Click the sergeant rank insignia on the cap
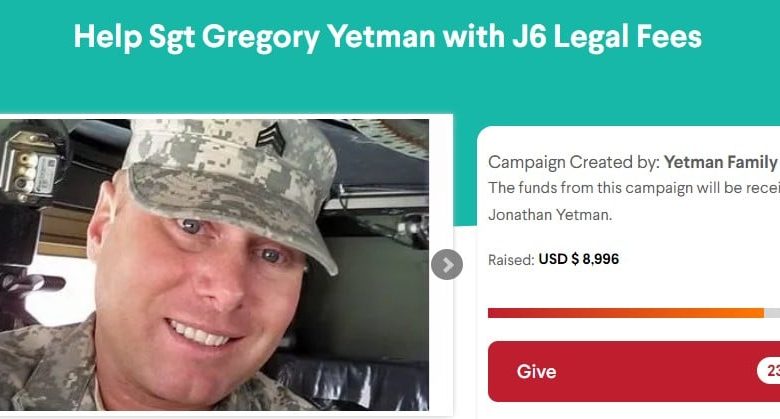The height and width of the screenshot is (419, 780). click(271, 138)
